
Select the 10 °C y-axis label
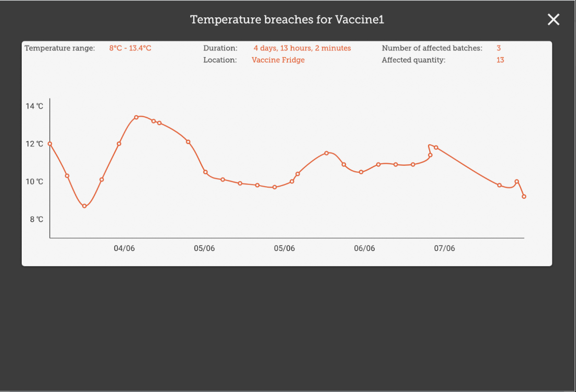(34, 181)
